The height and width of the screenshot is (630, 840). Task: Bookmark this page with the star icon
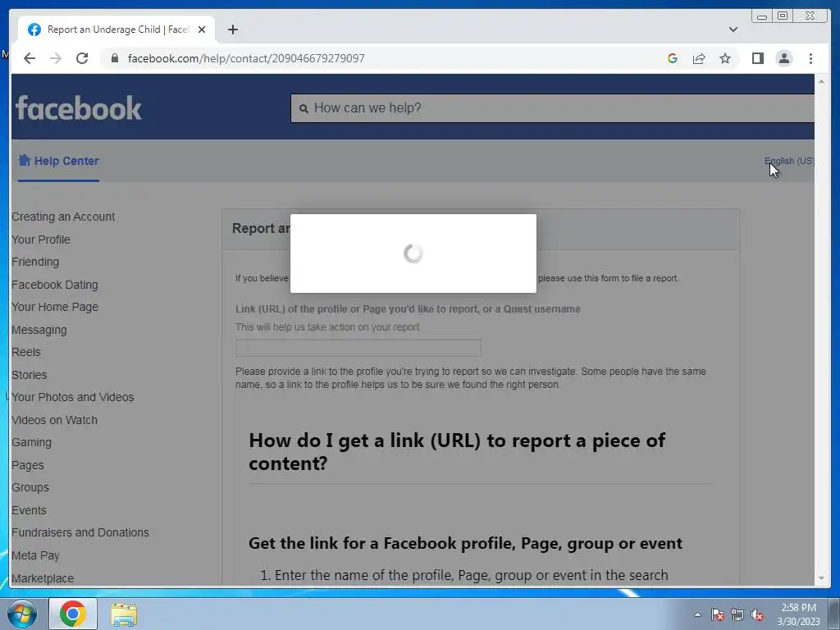pos(725,58)
